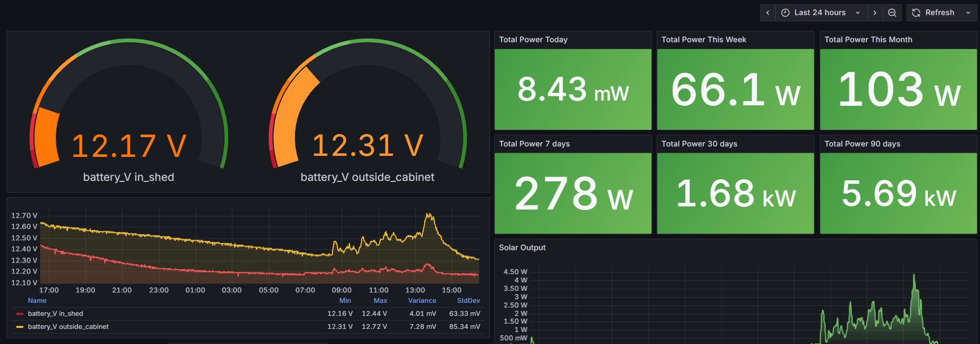Sort legend by Min column header
This screenshot has height=344, width=980.
click(x=345, y=301)
